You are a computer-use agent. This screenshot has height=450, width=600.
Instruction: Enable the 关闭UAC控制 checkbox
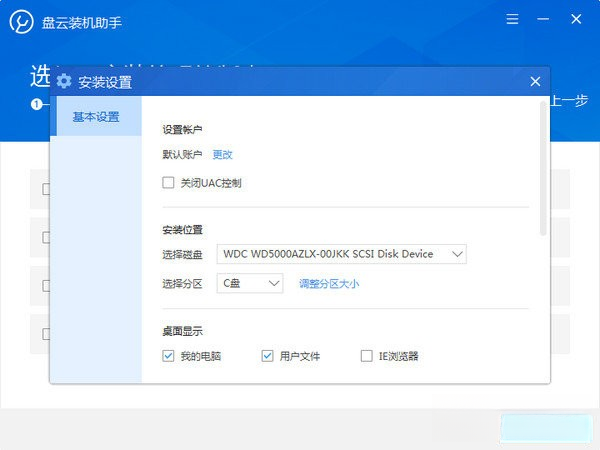(x=168, y=183)
